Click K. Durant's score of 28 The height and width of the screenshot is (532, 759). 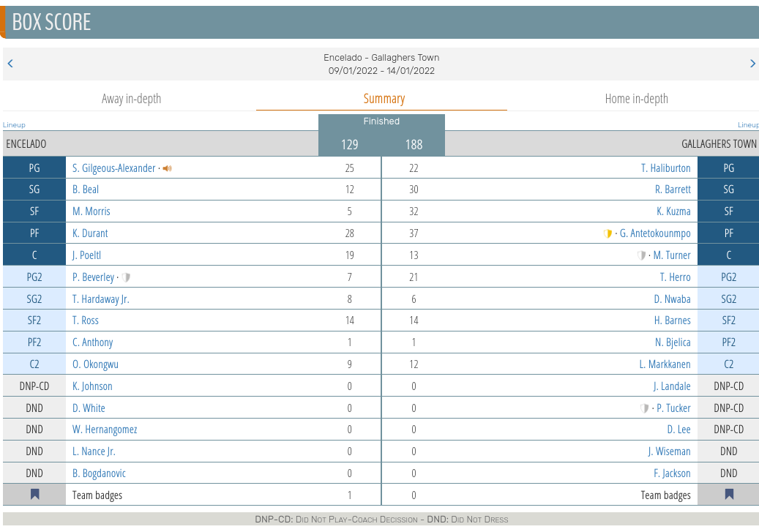click(349, 233)
